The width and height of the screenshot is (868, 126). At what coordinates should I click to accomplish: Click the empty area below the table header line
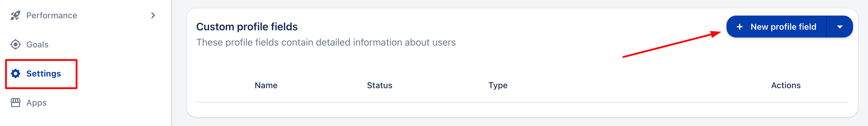tap(522, 110)
